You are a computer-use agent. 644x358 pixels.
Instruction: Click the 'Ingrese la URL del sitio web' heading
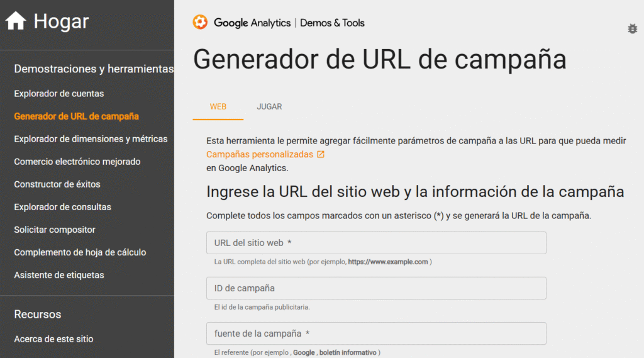[x=415, y=191]
